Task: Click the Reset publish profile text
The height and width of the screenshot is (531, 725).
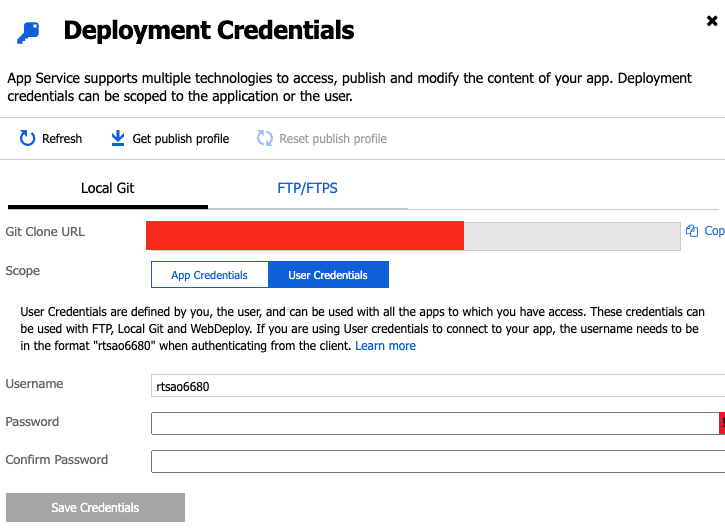Action: click(333, 139)
